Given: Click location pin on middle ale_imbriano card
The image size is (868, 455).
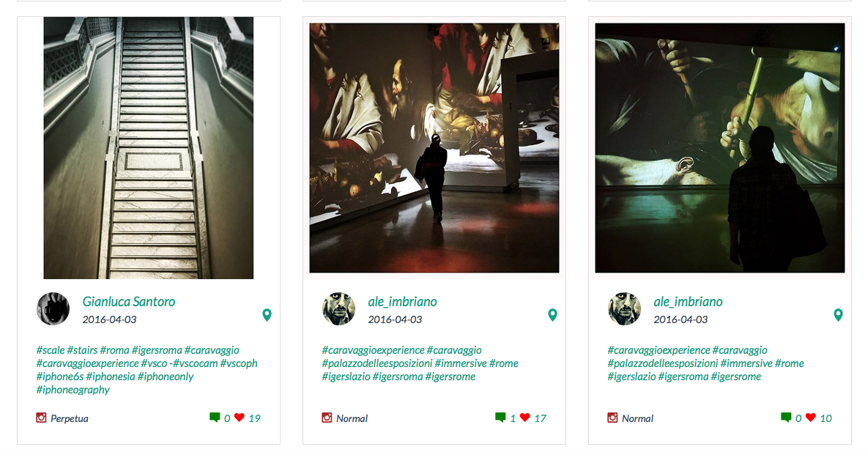Looking at the screenshot, I should click(552, 315).
